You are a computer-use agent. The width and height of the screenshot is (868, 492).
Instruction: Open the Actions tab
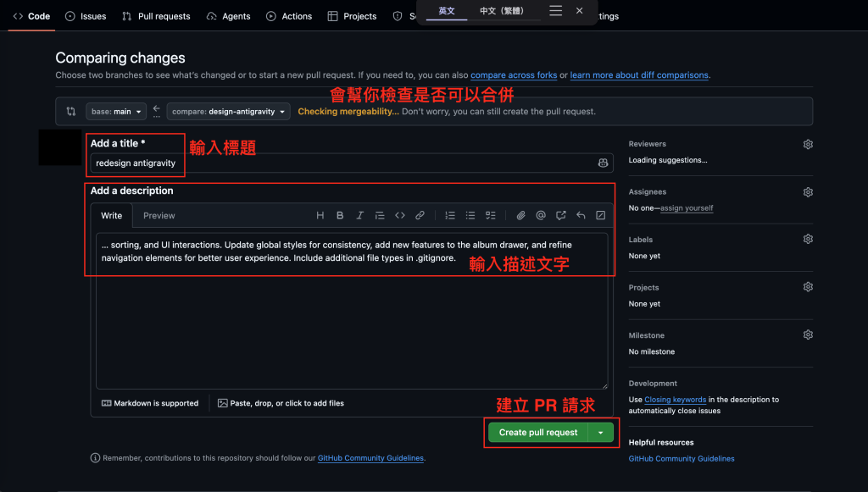tap(289, 16)
